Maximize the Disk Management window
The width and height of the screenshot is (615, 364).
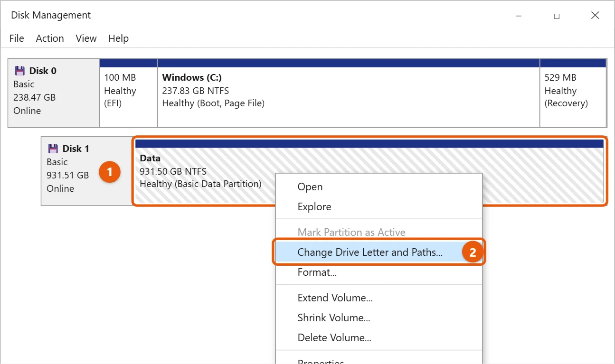point(557,16)
